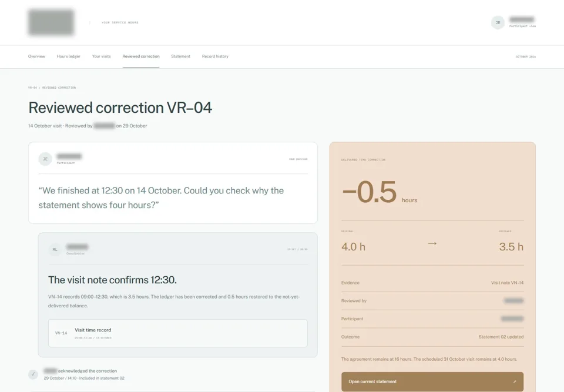Switch to the Hours ledger tab
This screenshot has width=564, height=392.
(x=68, y=56)
